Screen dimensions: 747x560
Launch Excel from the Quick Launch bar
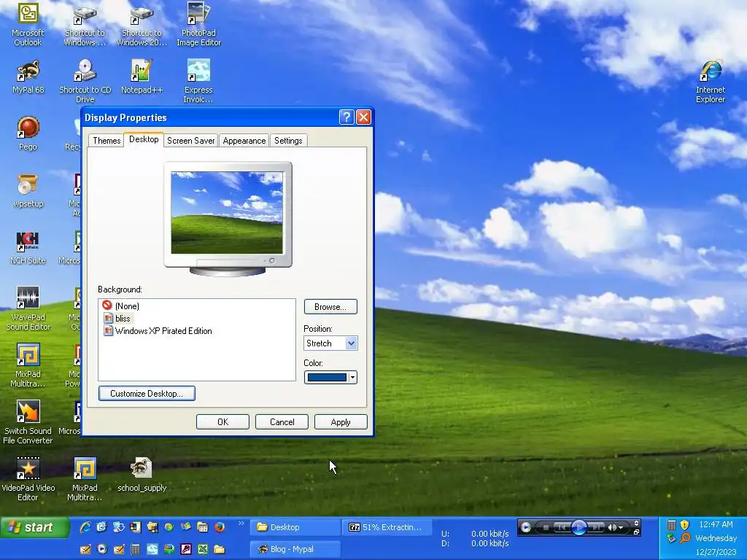click(203, 549)
